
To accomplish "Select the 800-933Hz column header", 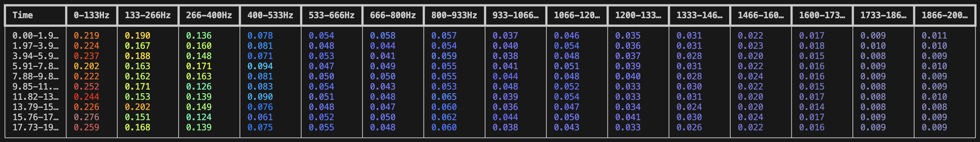I will 454,15.
